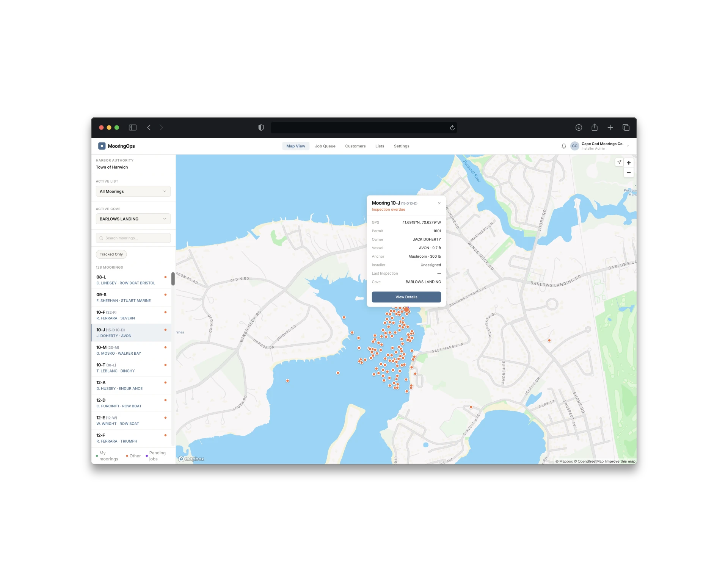The image size is (728, 582).
Task: Click the OpenStreetMap attribution link
Action: coord(588,461)
